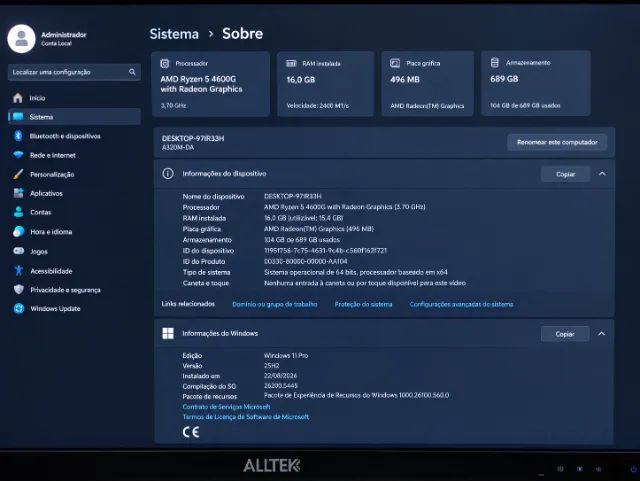Image resolution: width=640 pixels, height=481 pixels.
Task: Click the Contas person icon
Action: (18, 212)
